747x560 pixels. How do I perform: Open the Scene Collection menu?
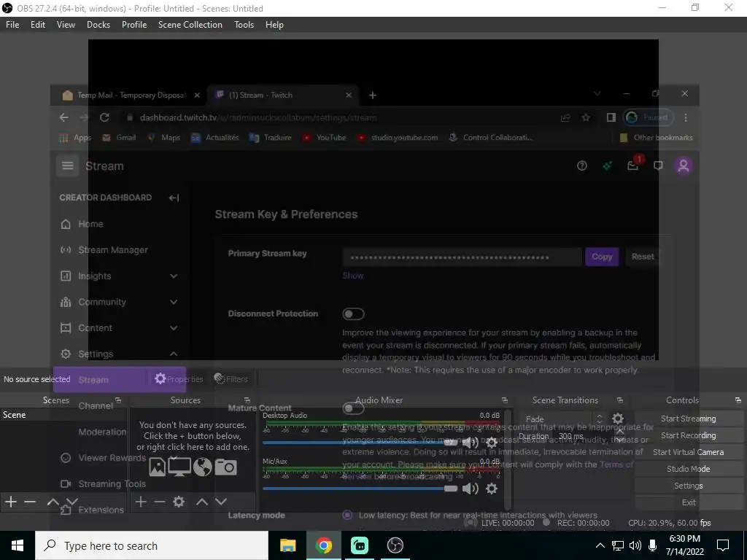[190, 25]
